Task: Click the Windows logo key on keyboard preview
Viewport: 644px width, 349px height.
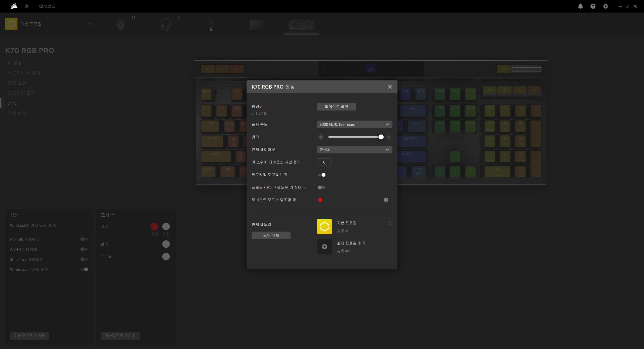Action: coord(228,172)
